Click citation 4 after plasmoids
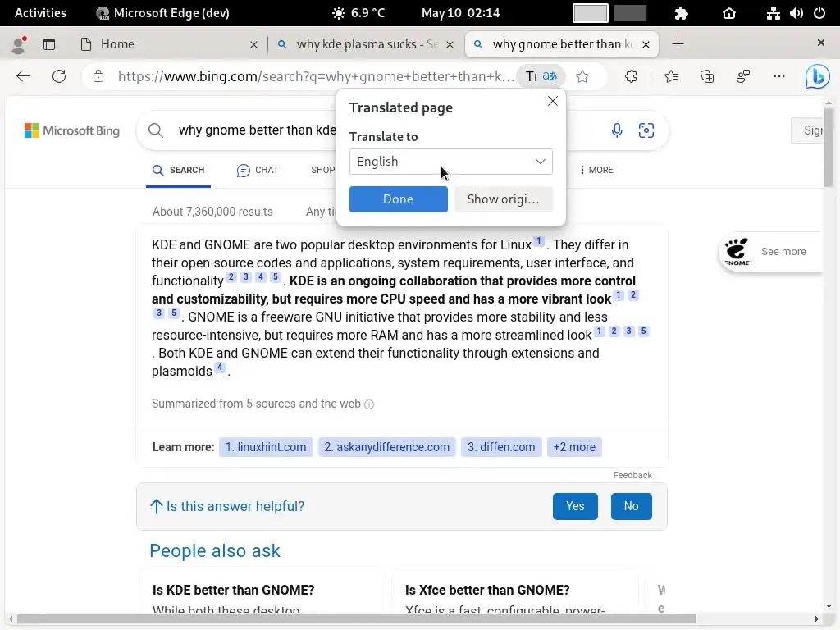The image size is (840, 630). click(220, 367)
